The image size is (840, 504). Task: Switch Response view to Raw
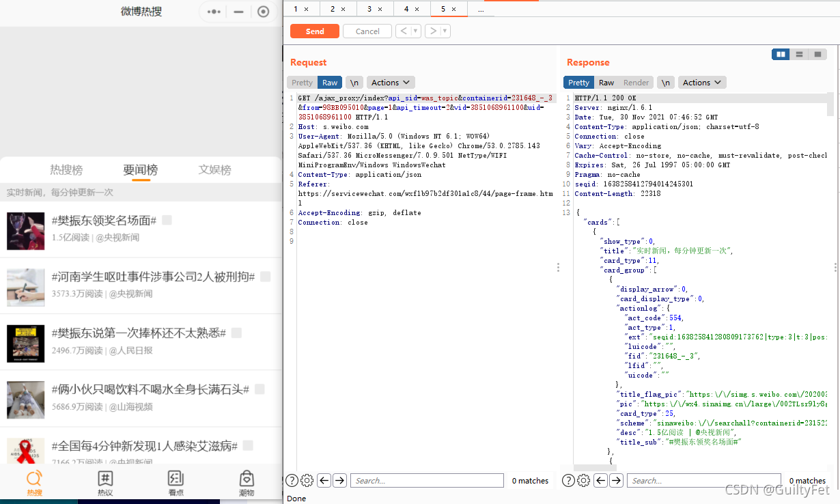pos(606,83)
